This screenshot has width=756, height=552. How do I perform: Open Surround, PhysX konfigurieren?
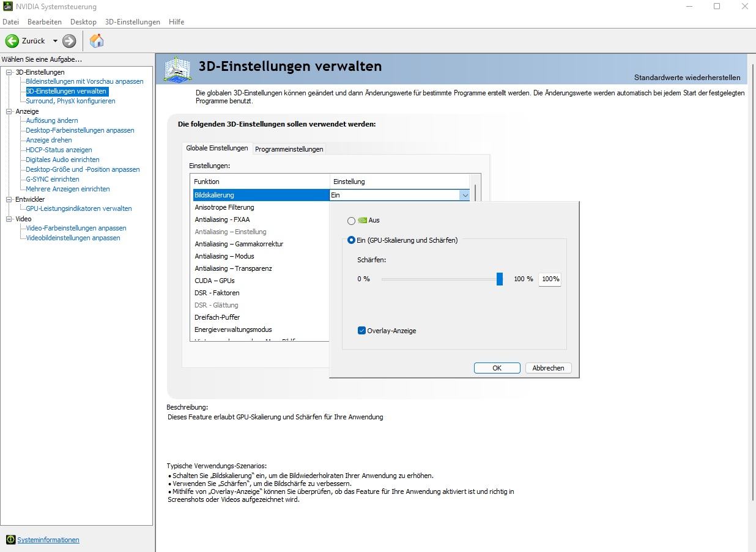(x=70, y=101)
